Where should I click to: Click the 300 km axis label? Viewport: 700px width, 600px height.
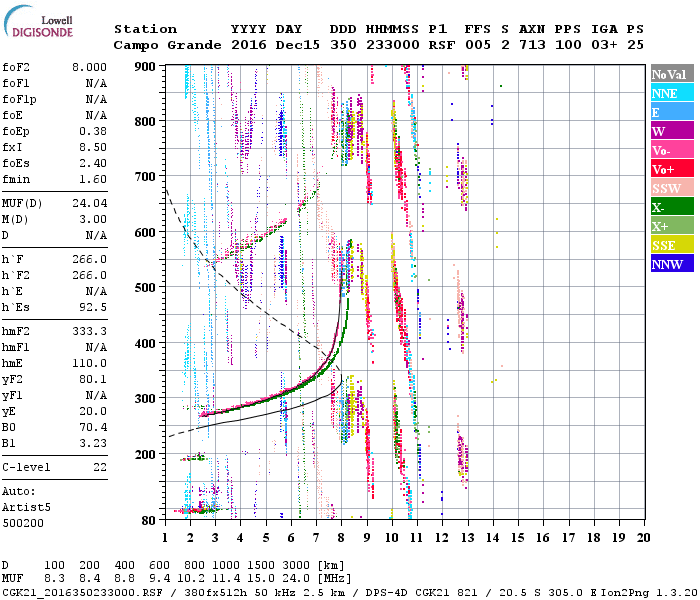pyautogui.click(x=145, y=399)
